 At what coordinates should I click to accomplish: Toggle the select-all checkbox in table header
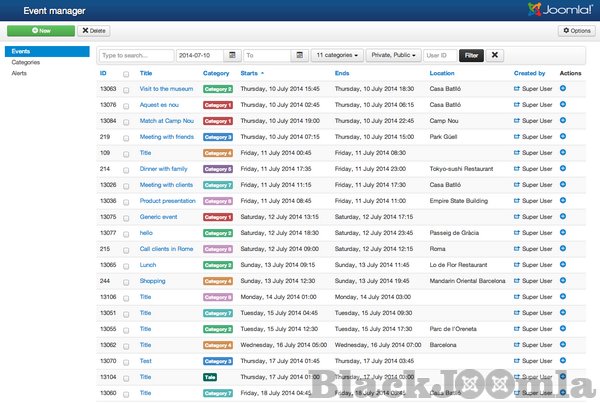pyautogui.click(x=126, y=74)
